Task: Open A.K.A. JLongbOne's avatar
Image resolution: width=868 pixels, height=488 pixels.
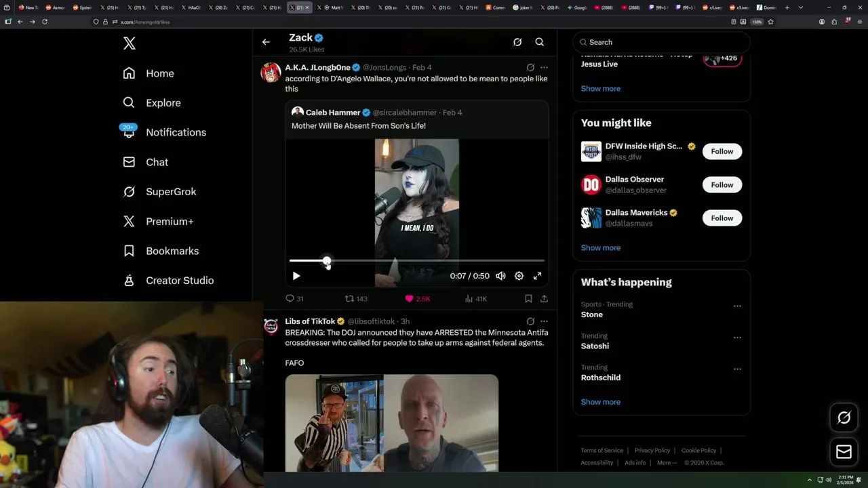Action: tap(271, 73)
